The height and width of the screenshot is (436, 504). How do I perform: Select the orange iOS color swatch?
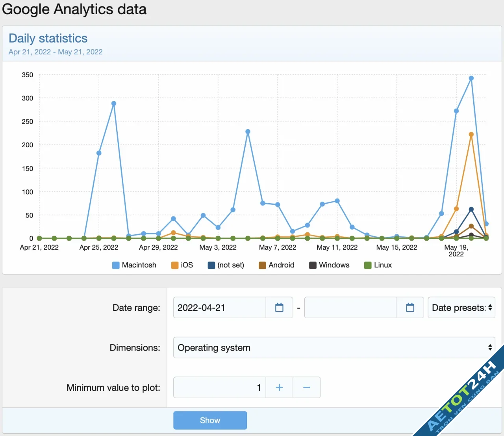pyautogui.click(x=174, y=265)
